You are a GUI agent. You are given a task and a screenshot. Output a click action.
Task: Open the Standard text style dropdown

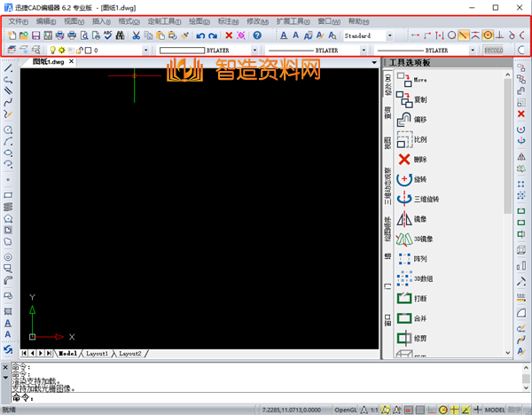(390, 35)
